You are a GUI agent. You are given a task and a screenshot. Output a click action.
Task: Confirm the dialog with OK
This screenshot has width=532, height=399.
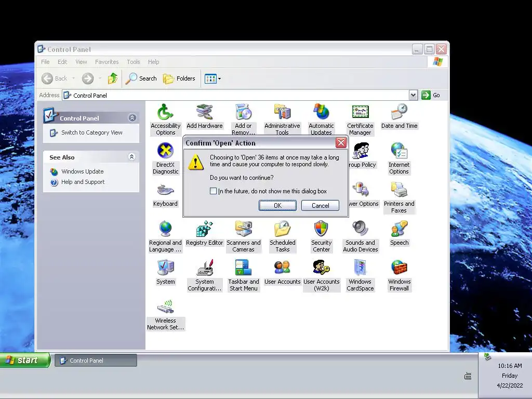277,205
